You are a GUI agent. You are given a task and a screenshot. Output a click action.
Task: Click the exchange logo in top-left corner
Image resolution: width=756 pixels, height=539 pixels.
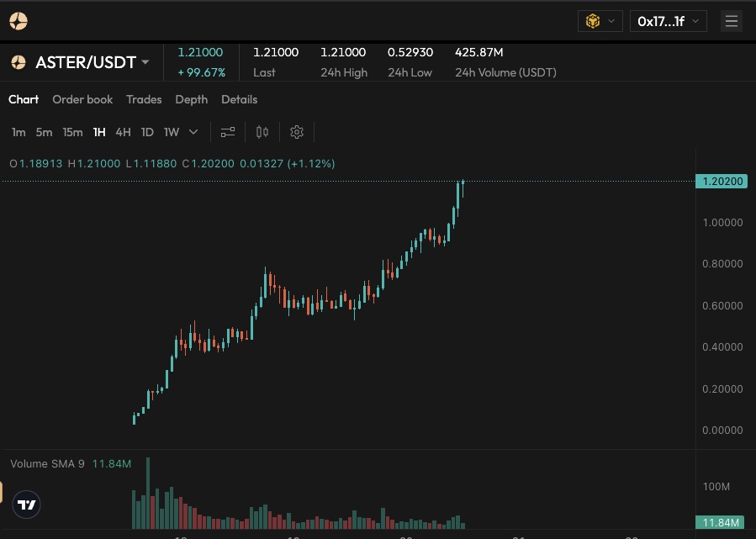coord(19,20)
